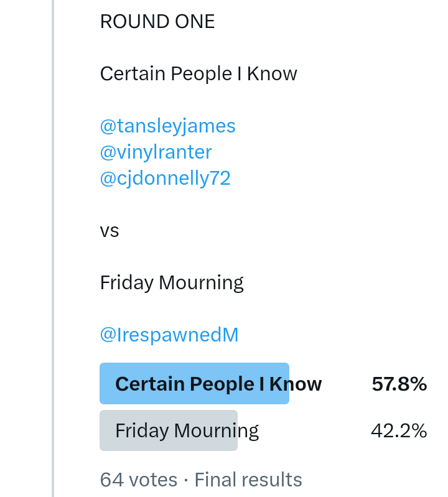Screen dimensions: 448x497
Task: Open the @tansleyjames profile mention
Action: 167,126
